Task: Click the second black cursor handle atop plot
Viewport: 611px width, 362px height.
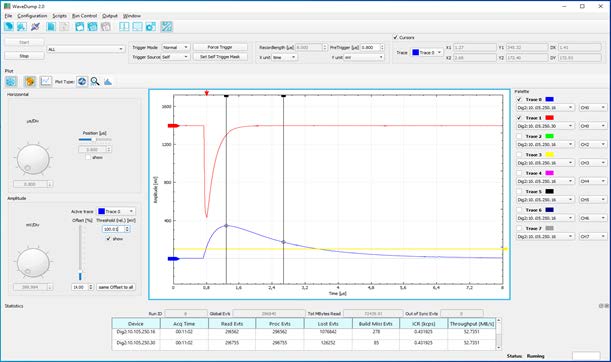Action: click(283, 95)
